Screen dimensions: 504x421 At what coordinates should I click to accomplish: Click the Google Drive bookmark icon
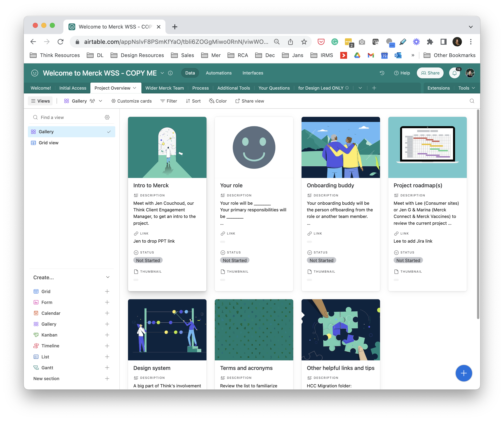357,55
